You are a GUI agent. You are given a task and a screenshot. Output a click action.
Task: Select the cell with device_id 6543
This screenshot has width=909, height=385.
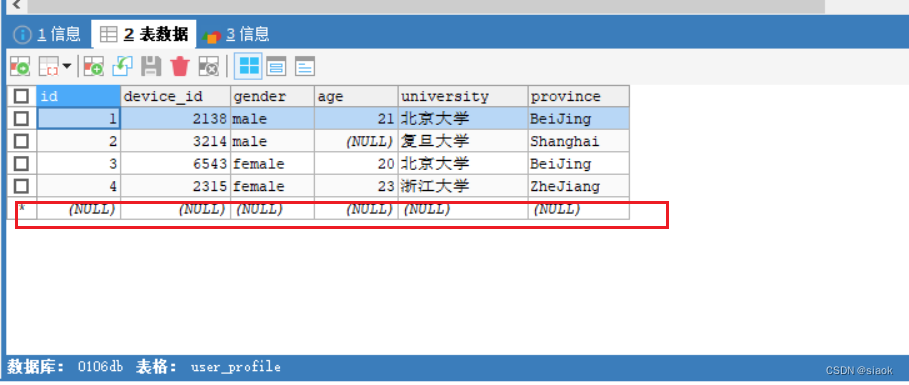point(176,164)
